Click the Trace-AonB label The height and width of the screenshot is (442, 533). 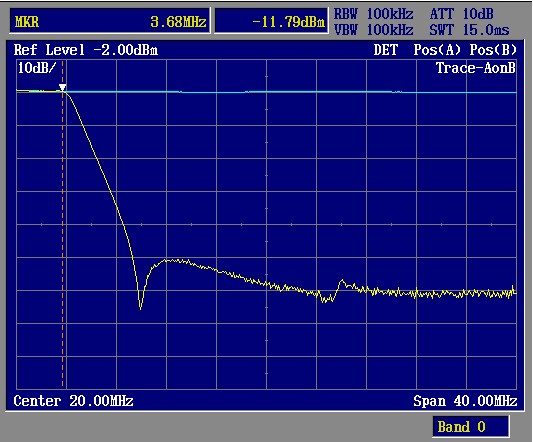coord(476,68)
